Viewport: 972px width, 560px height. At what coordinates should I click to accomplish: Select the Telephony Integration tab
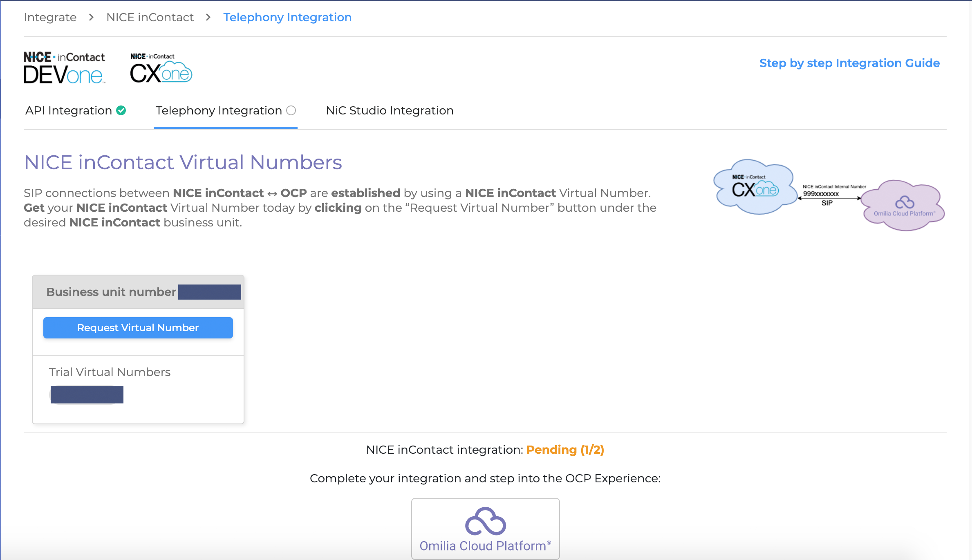pos(219,110)
